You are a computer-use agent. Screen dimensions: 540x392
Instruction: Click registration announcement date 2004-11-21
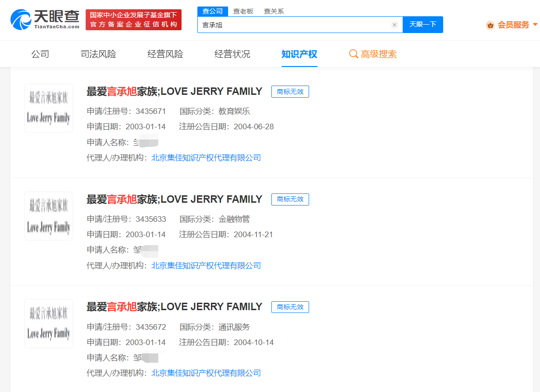[253, 234]
